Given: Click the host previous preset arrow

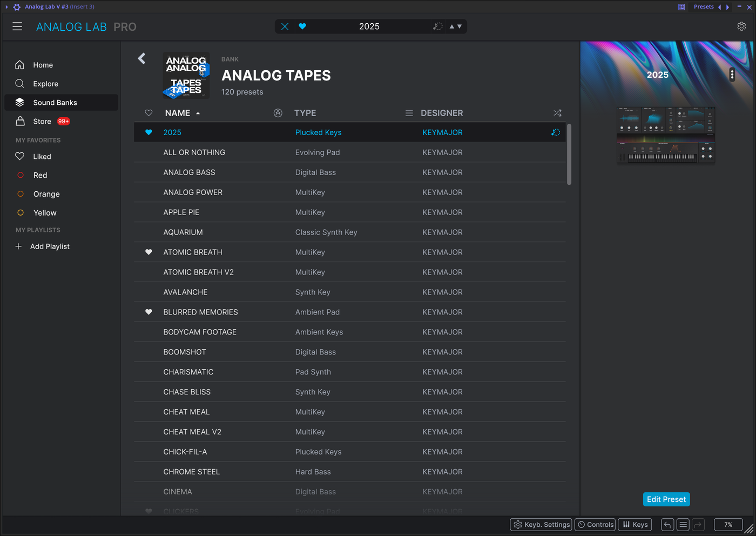Looking at the screenshot, I should (x=719, y=7).
